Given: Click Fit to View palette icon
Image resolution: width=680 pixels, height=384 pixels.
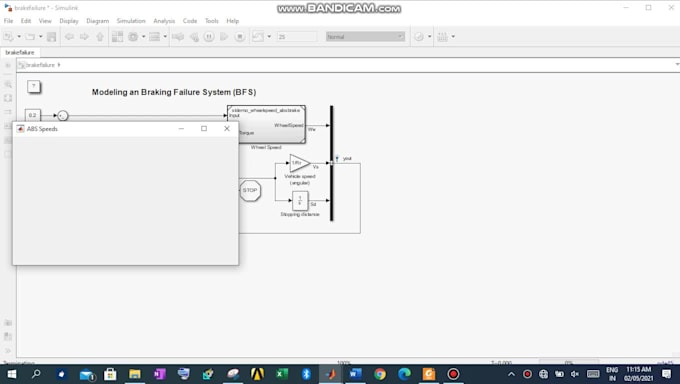Looking at the screenshot, I should point(8,98).
